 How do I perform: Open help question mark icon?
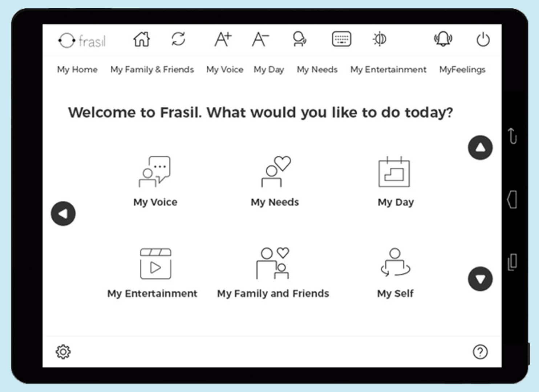coord(480,352)
